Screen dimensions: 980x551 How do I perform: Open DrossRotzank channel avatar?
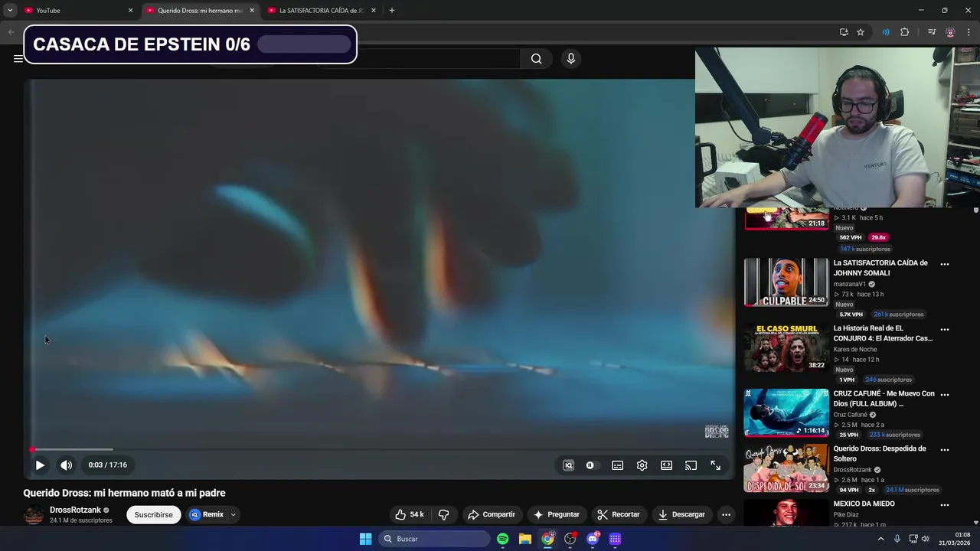click(x=34, y=514)
